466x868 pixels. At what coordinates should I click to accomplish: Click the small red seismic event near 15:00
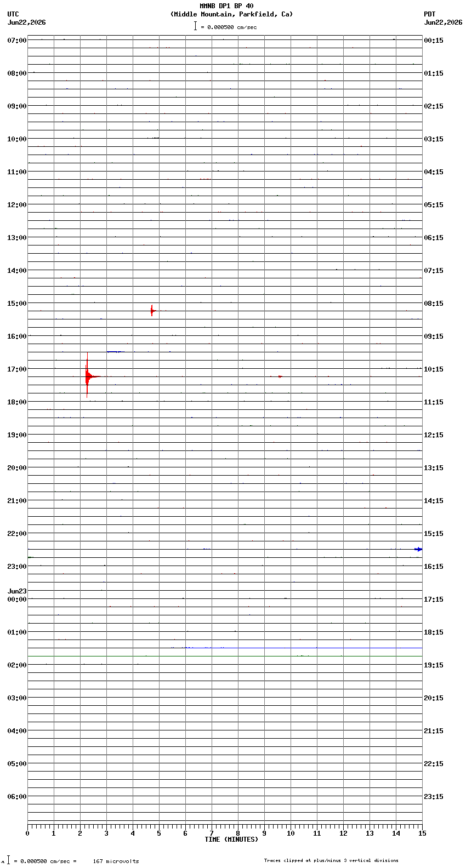coord(152,311)
